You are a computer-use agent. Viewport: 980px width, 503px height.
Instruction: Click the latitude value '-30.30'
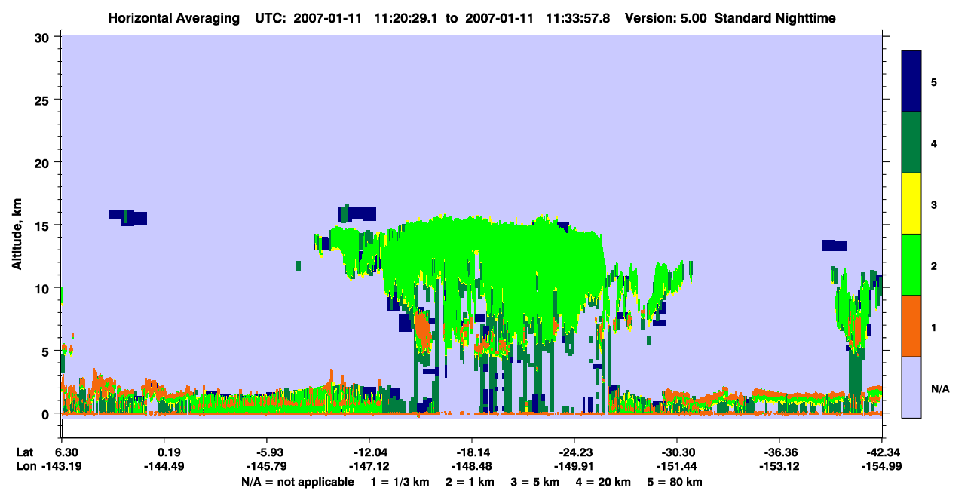[x=677, y=452]
